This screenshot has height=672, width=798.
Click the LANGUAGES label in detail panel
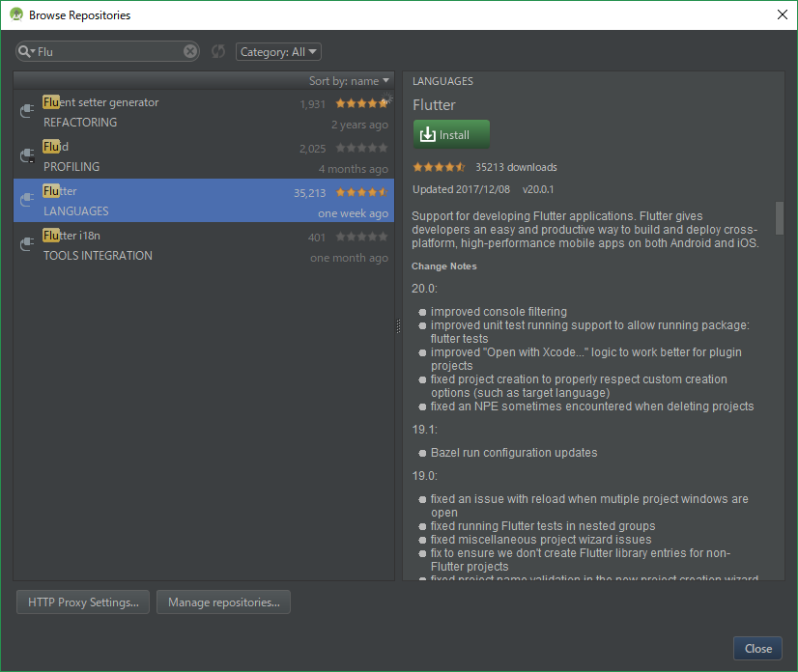[x=442, y=81]
